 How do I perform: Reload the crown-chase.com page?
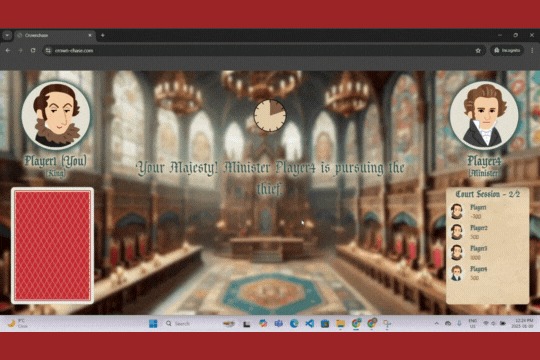point(33,50)
